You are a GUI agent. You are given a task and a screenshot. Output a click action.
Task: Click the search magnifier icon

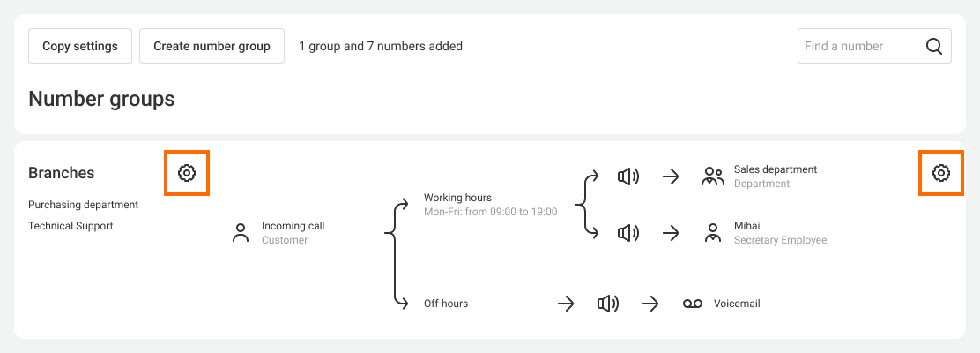click(x=934, y=47)
